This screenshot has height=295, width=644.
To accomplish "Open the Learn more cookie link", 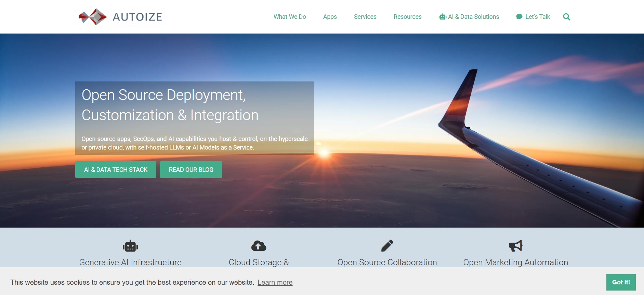I will click(275, 282).
